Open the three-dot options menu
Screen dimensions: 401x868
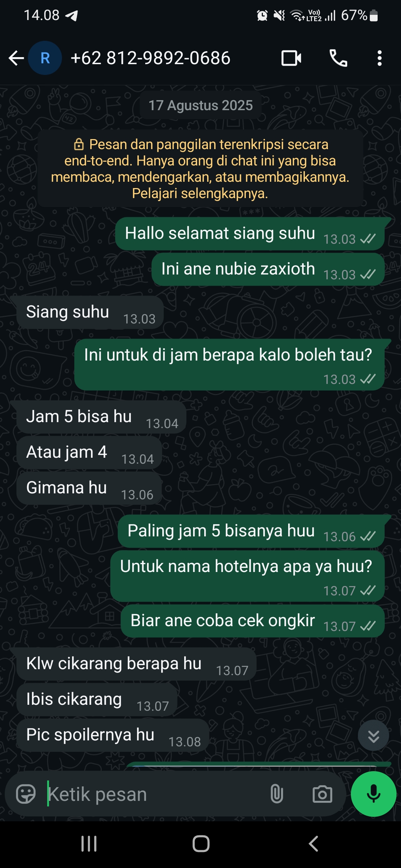[379, 58]
